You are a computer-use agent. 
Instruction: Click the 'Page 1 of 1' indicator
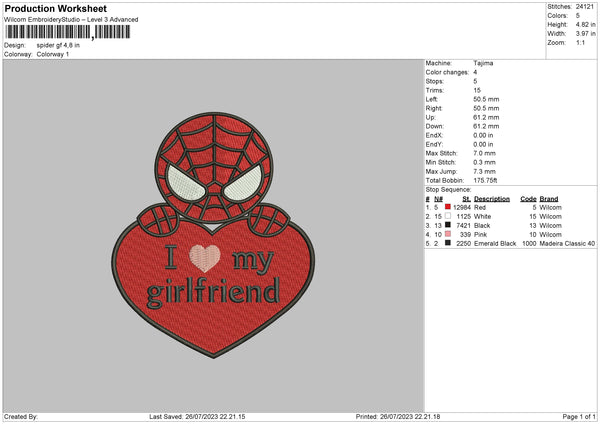(579, 416)
